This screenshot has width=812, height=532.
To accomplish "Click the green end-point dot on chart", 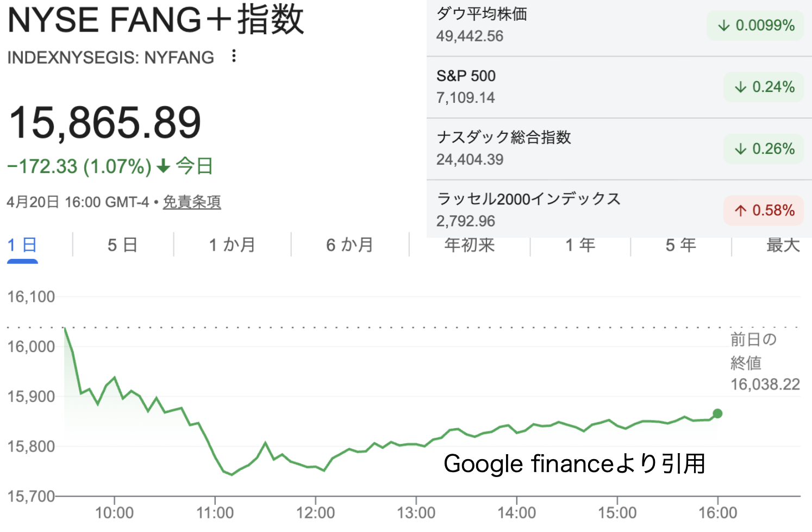I will pyautogui.click(x=717, y=414).
